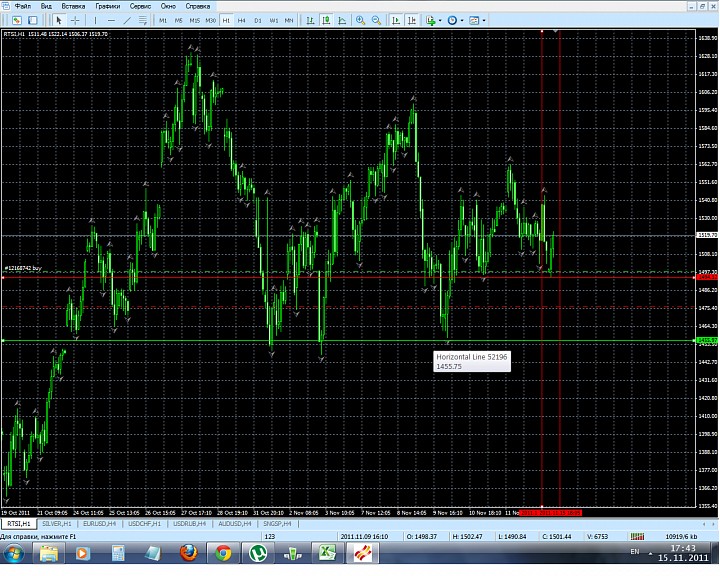Switch chart to line chart display
The image size is (720, 576).
tap(341, 20)
